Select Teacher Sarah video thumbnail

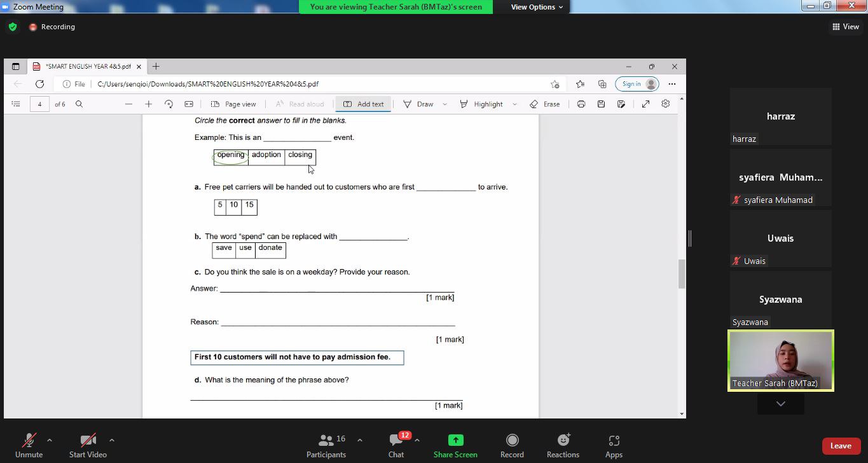click(781, 361)
